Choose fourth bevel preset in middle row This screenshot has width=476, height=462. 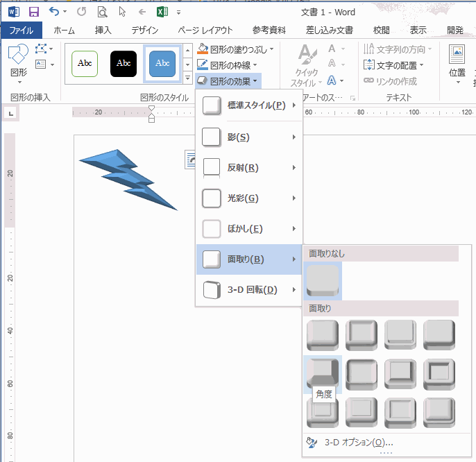(x=439, y=375)
